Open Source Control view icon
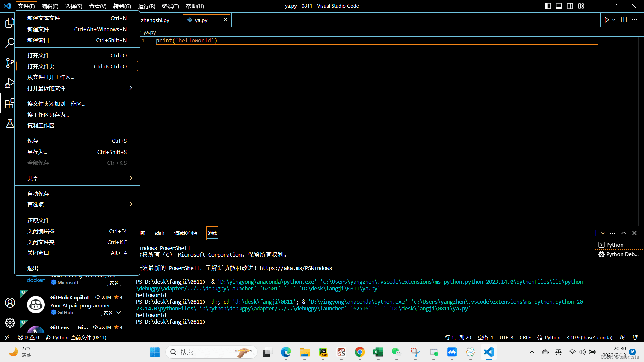The height and width of the screenshot is (362, 644). [10, 63]
